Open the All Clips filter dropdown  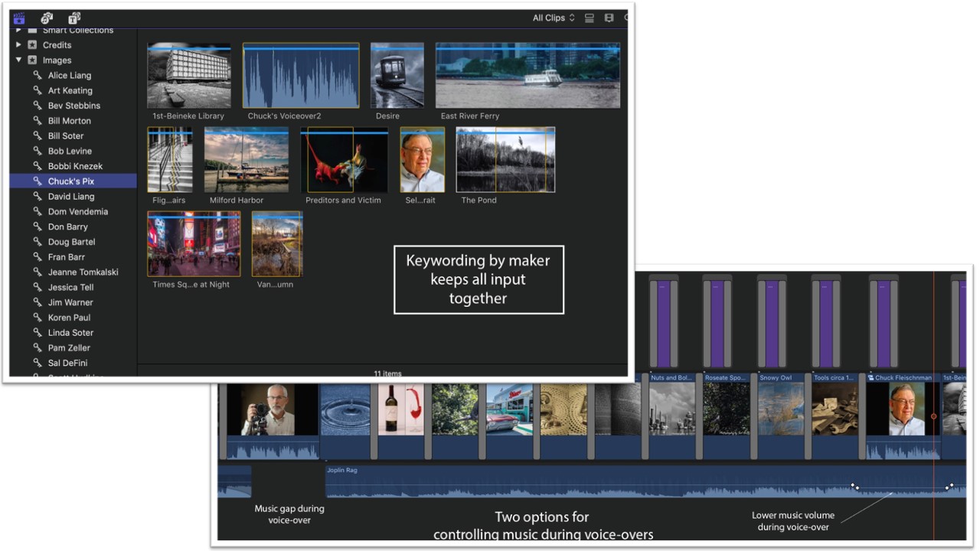point(554,18)
